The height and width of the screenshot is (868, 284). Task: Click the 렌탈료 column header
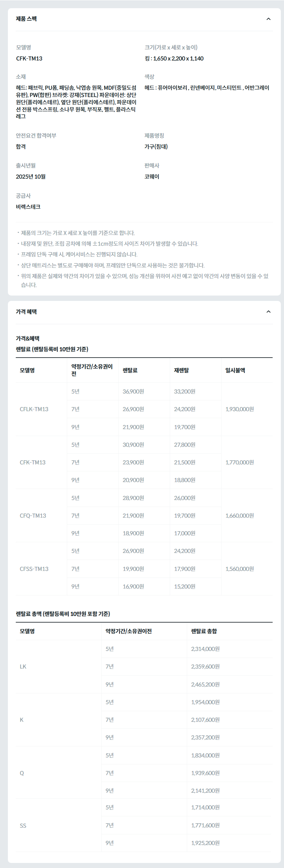tap(128, 370)
